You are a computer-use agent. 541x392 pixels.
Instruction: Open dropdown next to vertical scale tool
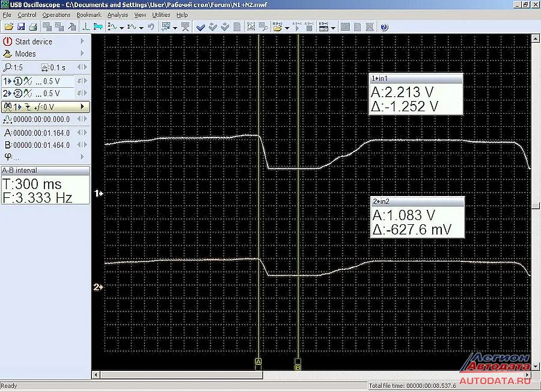(x=122, y=28)
